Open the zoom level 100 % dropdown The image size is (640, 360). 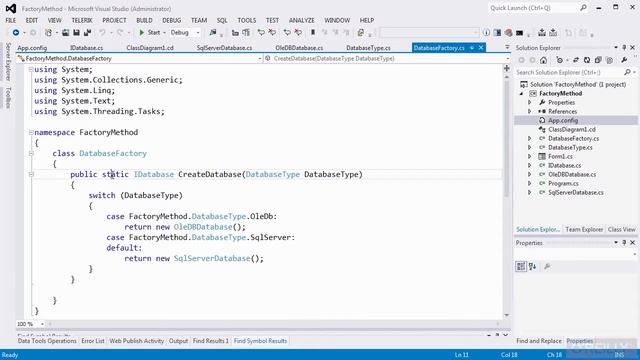(42, 324)
